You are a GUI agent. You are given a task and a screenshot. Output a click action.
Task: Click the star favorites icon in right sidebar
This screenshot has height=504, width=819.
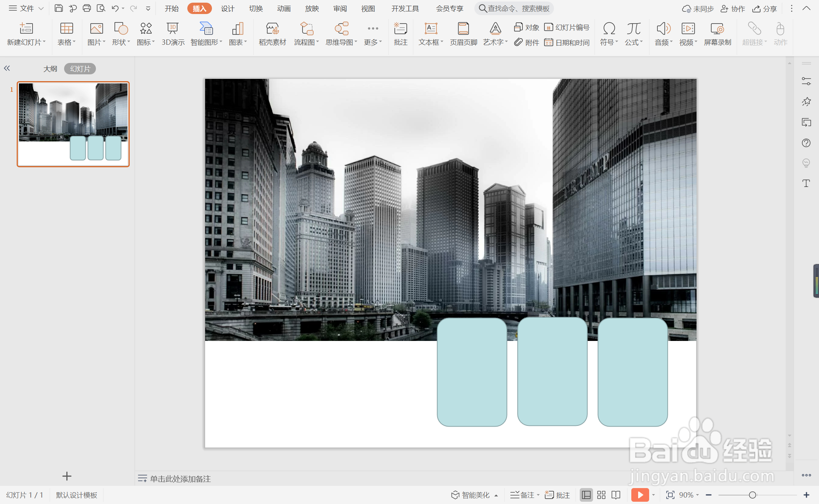pos(806,102)
